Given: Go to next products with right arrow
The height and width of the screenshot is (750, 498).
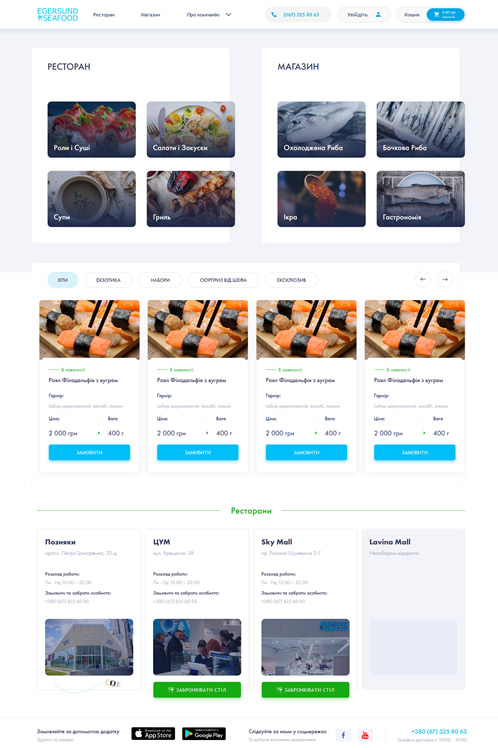Looking at the screenshot, I should click(445, 279).
